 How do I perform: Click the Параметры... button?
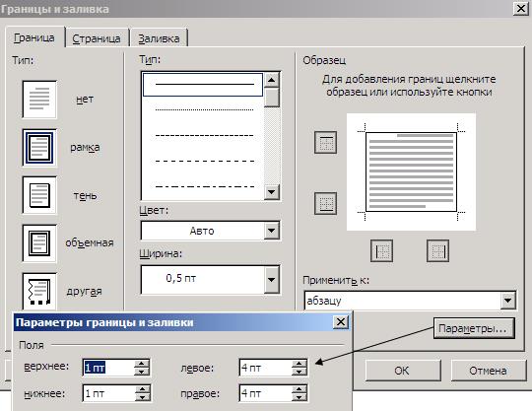(474, 328)
